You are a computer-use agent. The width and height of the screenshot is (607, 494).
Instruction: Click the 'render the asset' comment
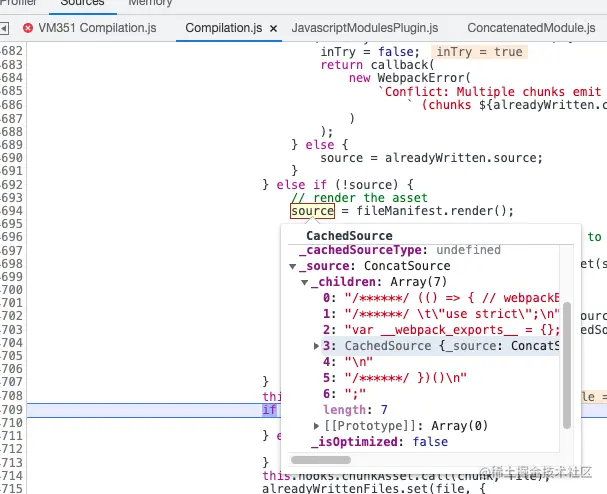pos(359,198)
